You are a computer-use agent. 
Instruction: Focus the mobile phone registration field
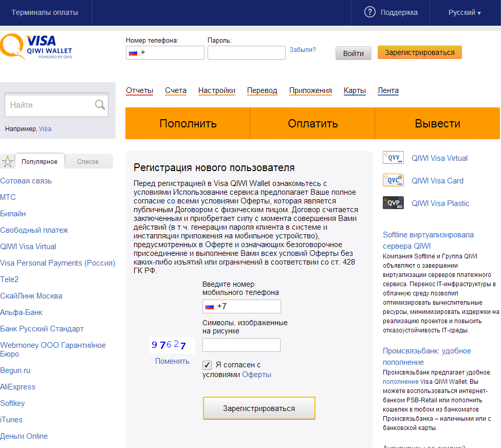242,306
